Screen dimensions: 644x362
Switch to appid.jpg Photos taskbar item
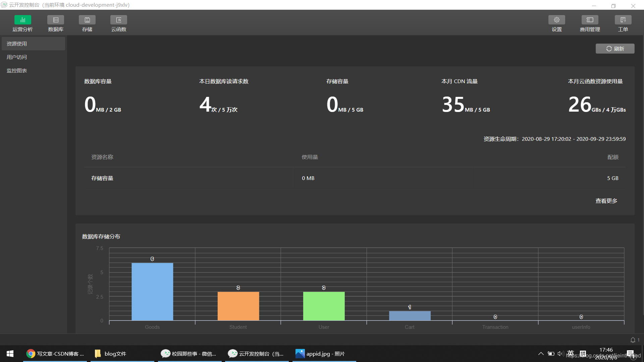[324, 354]
